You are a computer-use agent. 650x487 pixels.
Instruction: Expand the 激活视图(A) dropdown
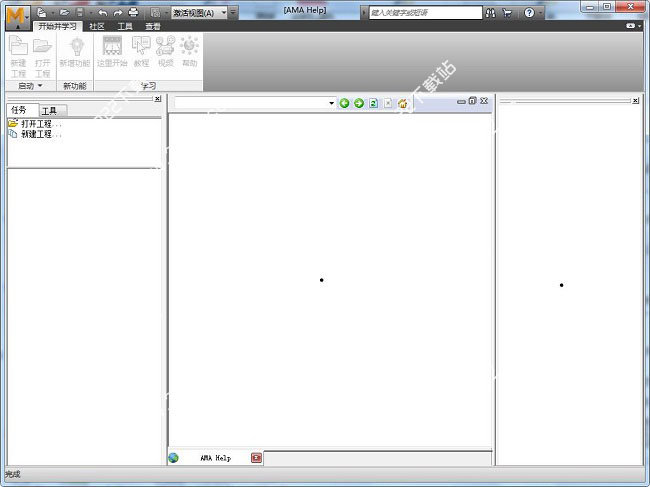pos(223,13)
